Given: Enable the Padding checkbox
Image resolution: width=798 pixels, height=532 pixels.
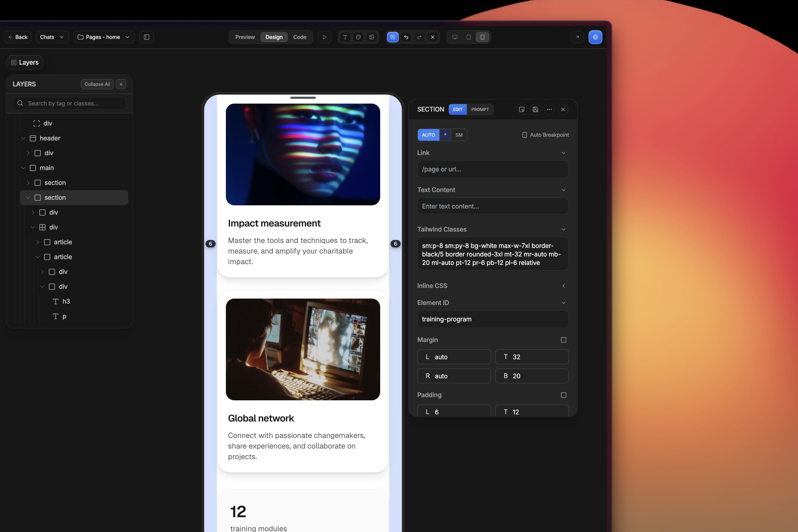Looking at the screenshot, I should coord(563,395).
